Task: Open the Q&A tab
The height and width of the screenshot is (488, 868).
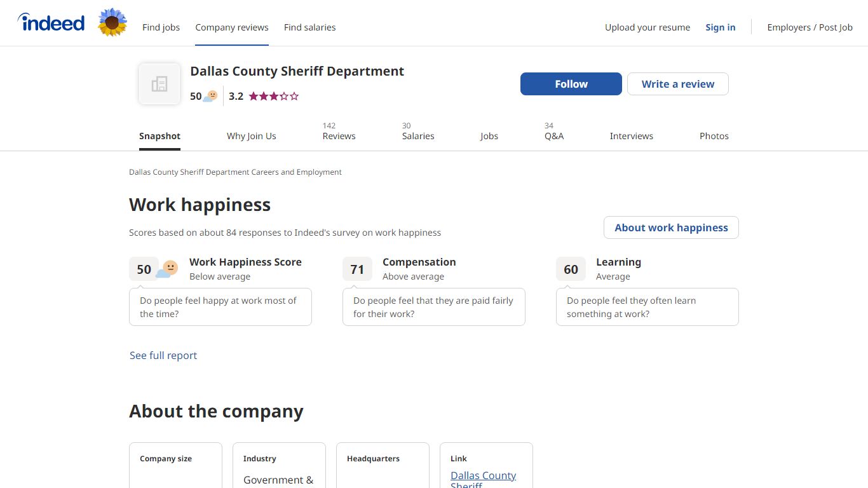Action: (x=554, y=132)
